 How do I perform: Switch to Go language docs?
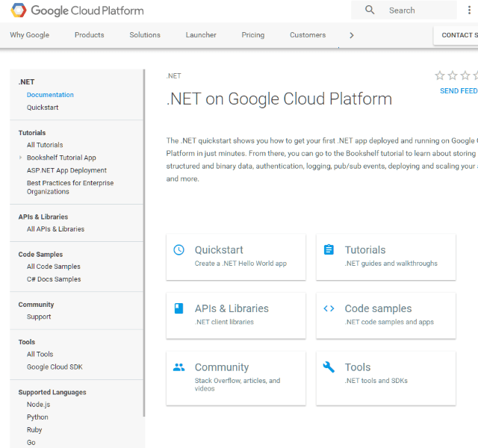[31, 443]
